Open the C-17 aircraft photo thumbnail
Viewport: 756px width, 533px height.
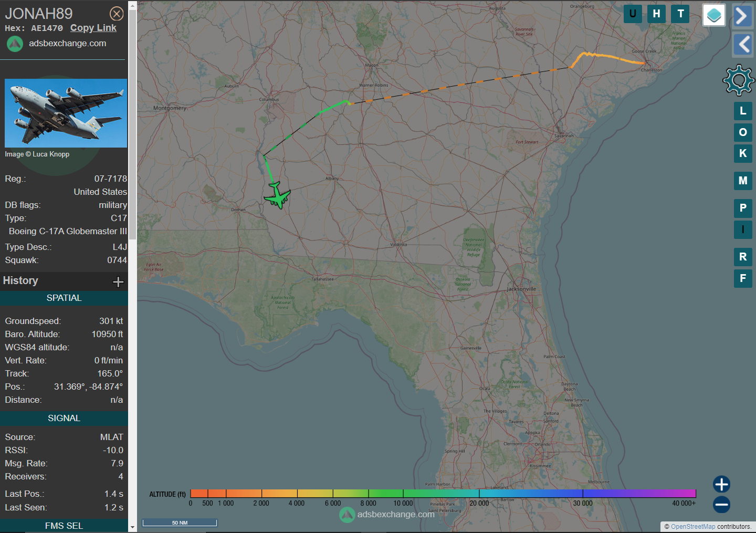[x=66, y=113]
